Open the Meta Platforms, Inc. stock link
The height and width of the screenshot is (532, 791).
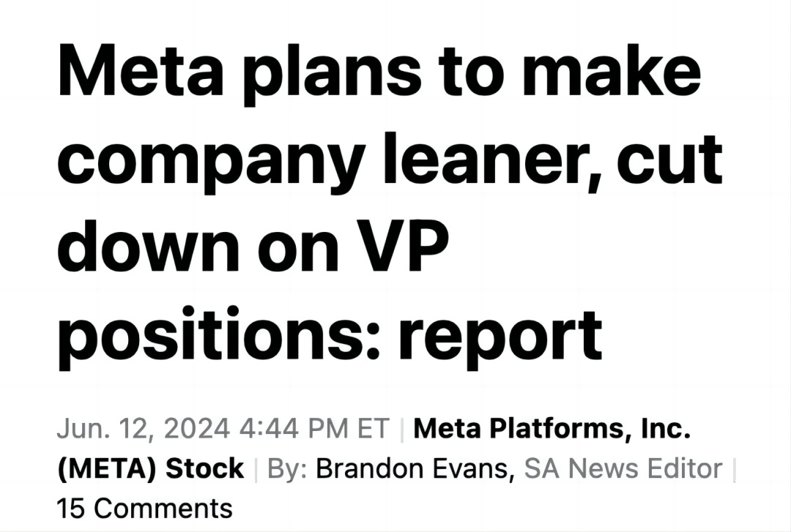(x=552, y=429)
